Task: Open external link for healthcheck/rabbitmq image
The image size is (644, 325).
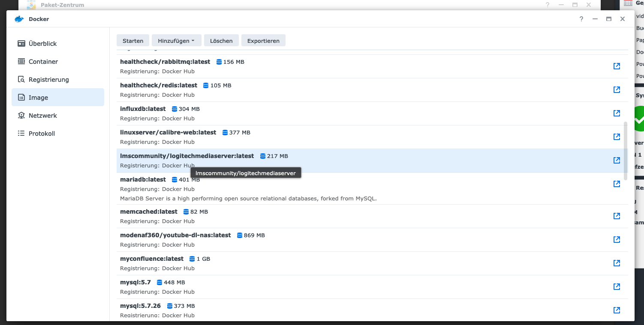Action: click(x=617, y=66)
